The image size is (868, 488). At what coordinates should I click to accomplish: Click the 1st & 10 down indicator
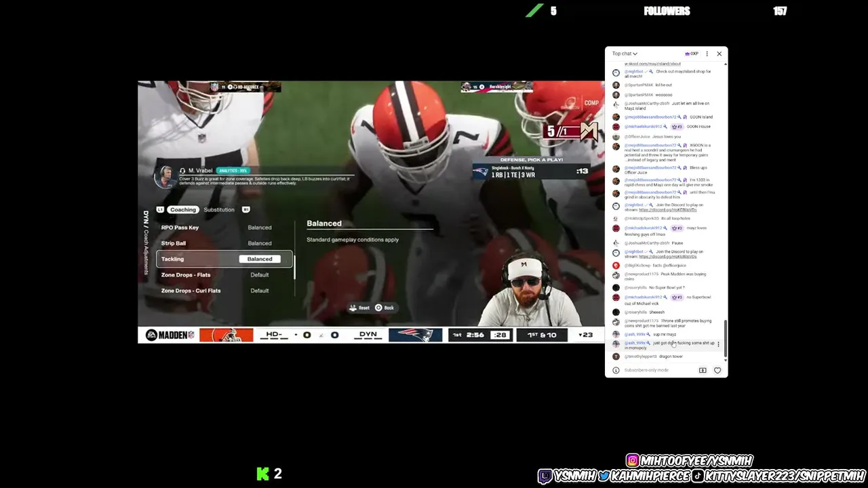pos(542,335)
